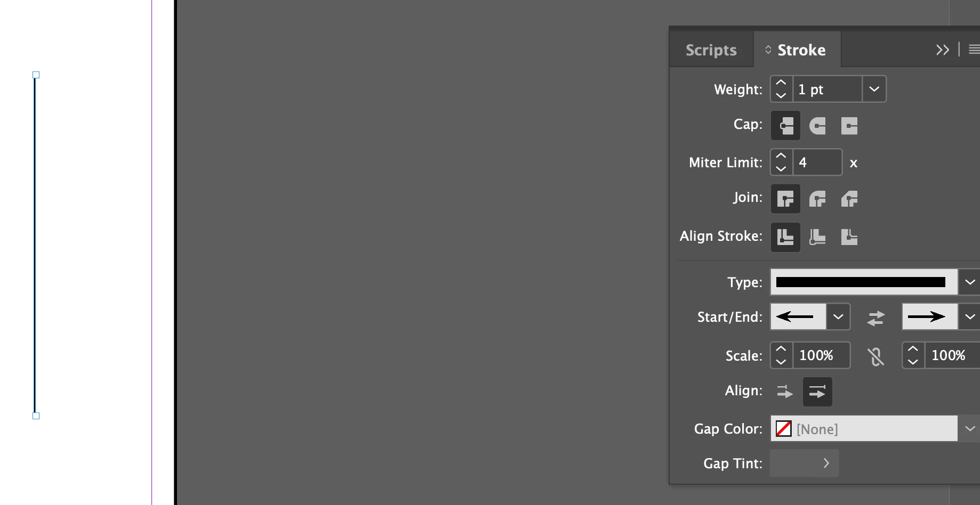Switch to the Scripts tab

click(x=711, y=50)
